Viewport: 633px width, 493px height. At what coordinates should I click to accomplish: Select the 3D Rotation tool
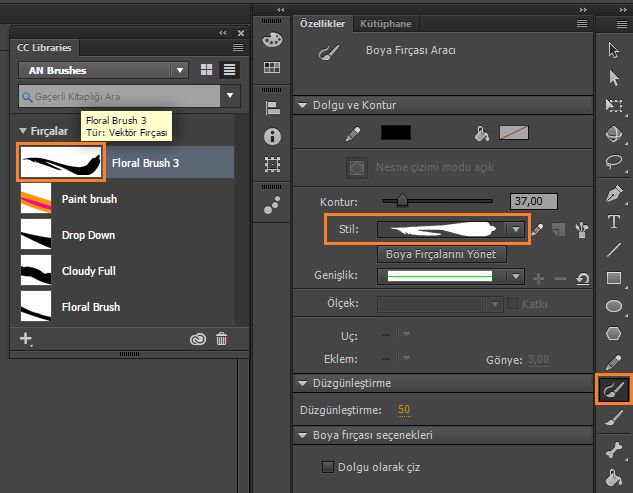click(x=614, y=134)
